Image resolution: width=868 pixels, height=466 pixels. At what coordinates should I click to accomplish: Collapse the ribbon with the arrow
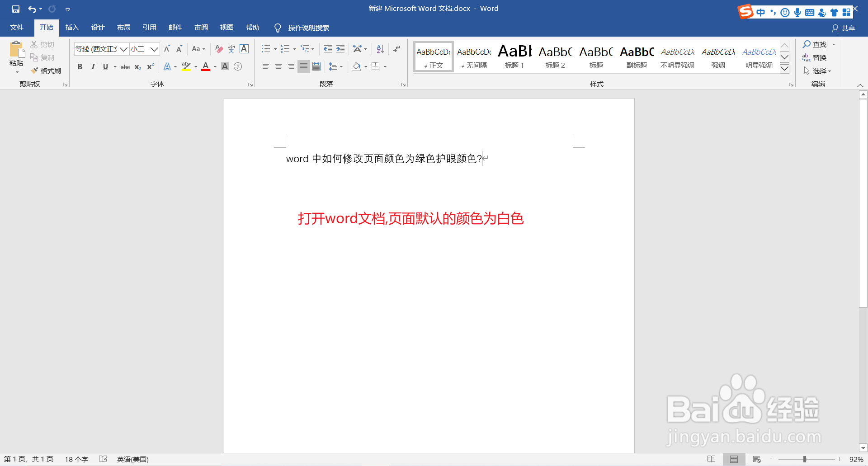click(860, 85)
